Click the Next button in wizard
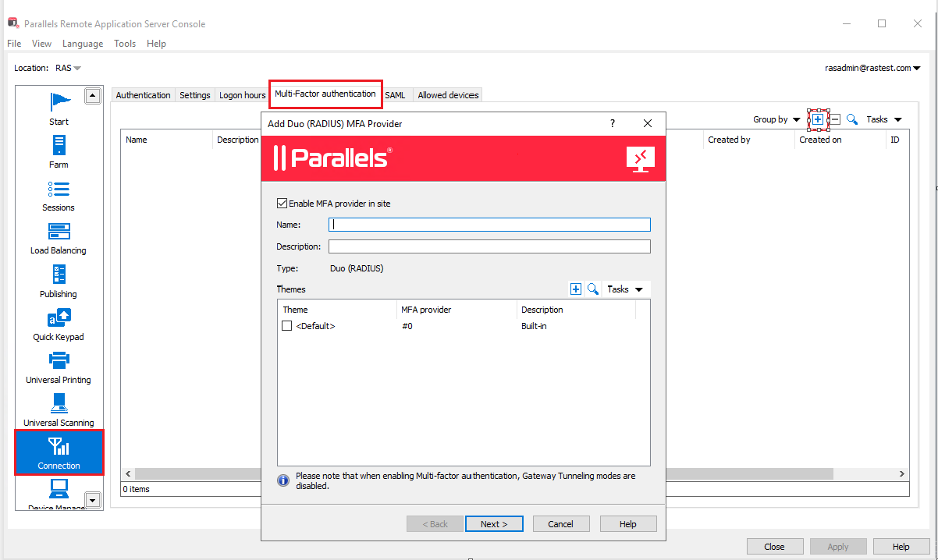938x560 pixels. (493, 524)
